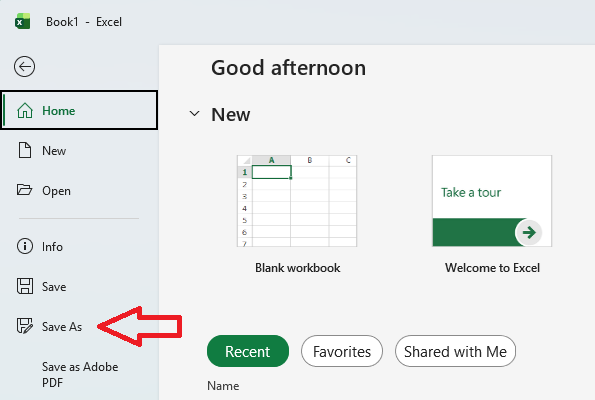This screenshot has height=400, width=595.
Task: Click the Blank workbook label
Action: click(298, 268)
